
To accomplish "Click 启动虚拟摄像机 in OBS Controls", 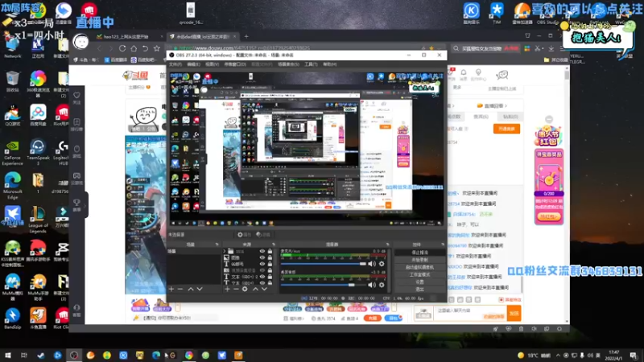I will [x=419, y=267].
